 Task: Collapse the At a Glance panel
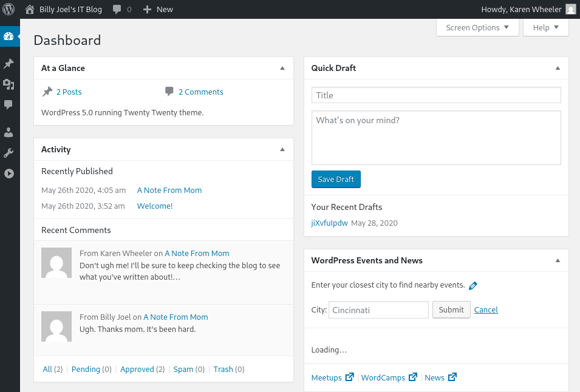coord(282,68)
